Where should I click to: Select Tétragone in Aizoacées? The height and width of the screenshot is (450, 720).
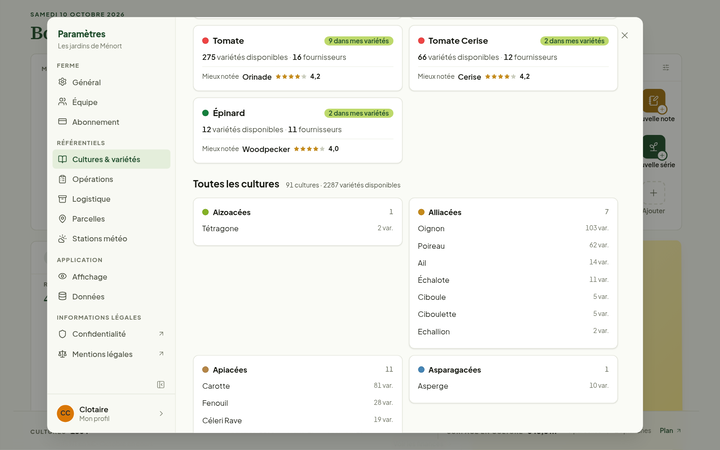[x=298, y=228]
